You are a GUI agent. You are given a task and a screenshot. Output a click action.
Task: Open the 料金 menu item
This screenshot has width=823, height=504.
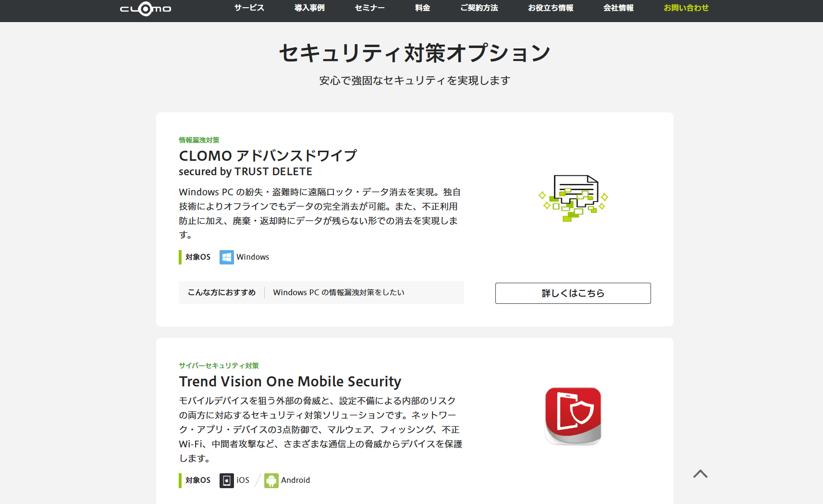pyautogui.click(x=423, y=8)
